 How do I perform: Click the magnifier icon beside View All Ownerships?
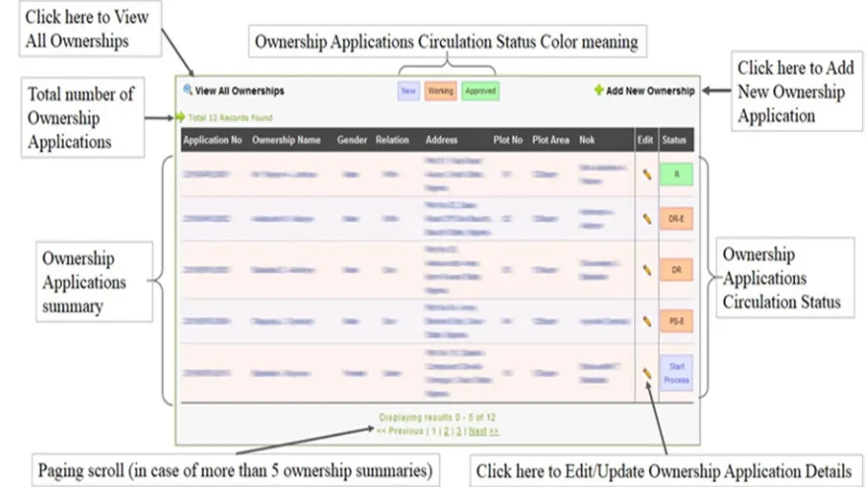coord(187,90)
